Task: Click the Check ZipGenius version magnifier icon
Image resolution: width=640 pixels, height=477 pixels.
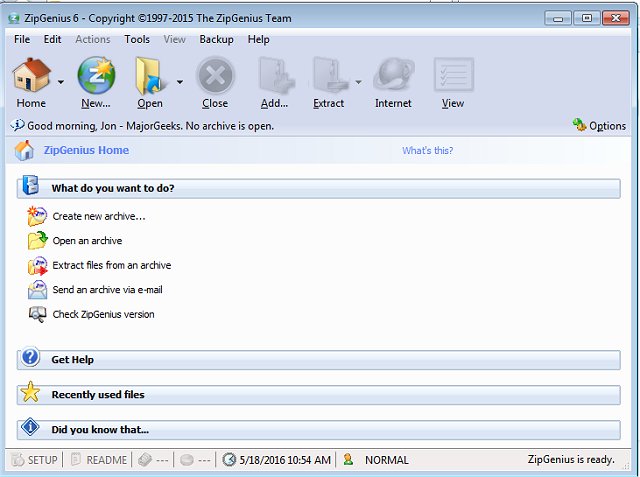Action: pyautogui.click(x=37, y=314)
